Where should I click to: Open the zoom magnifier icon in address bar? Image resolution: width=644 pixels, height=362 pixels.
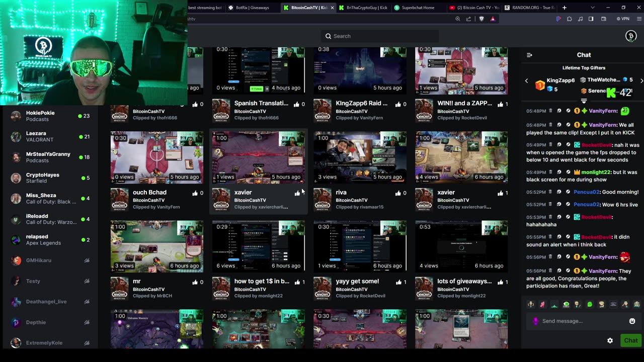(x=457, y=19)
